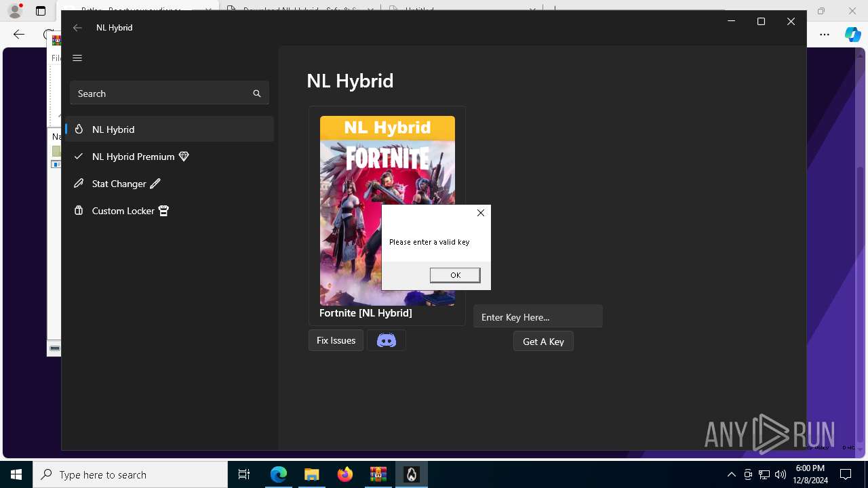Open the Edge tab actions menu
868x488 pixels.
(x=41, y=11)
